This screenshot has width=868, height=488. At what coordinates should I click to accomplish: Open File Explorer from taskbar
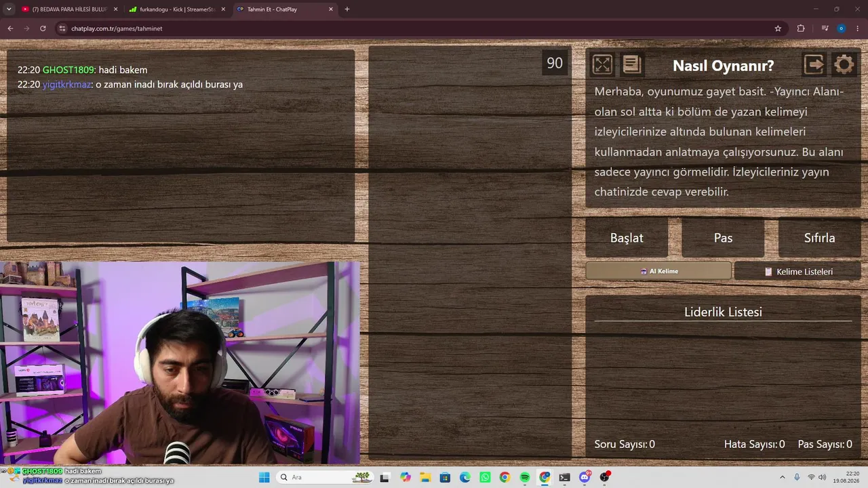tap(425, 477)
